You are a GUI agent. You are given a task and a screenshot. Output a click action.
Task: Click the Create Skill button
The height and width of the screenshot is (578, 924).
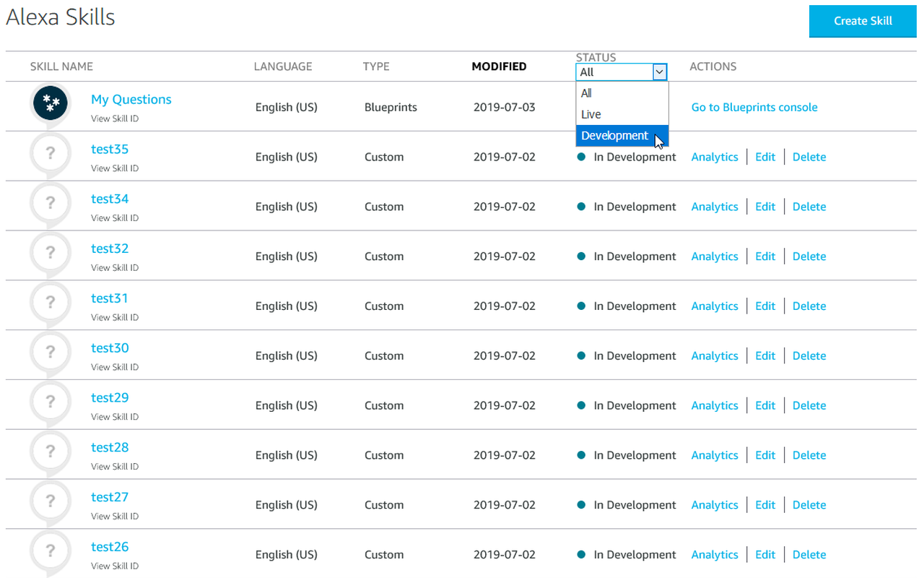pyautogui.click(x=863, y=21)
